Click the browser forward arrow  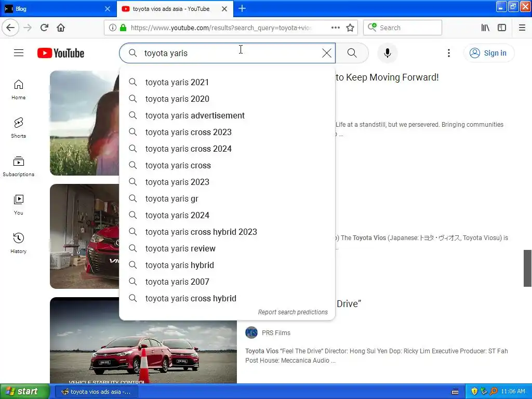click(28, 28)
